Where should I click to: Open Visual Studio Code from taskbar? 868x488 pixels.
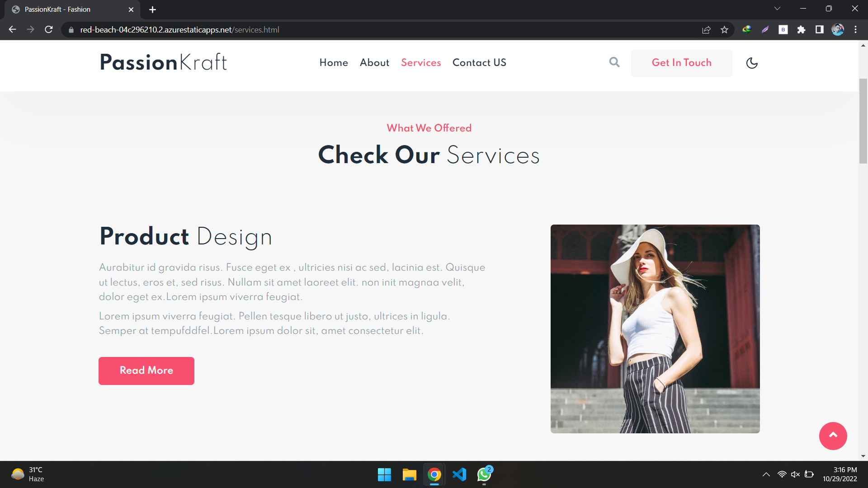click(x=459, y=475)
